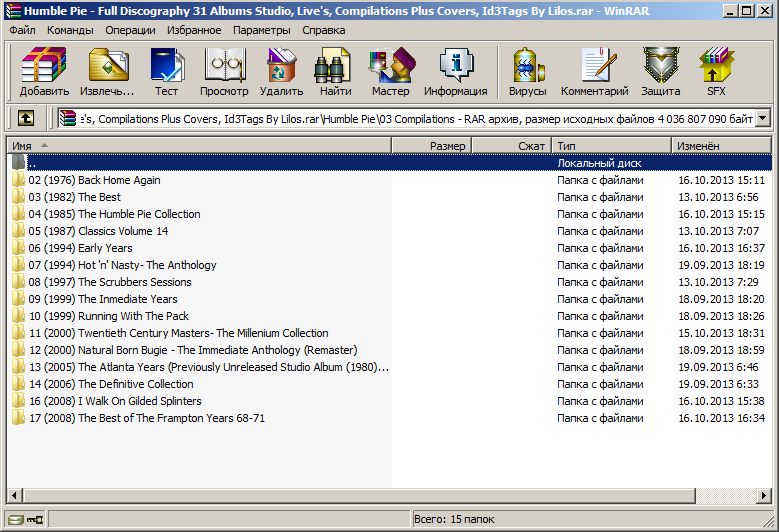Select 05 (1987) Classics Volume 14
The image size is (779, 532).
[x=98, y=231]
